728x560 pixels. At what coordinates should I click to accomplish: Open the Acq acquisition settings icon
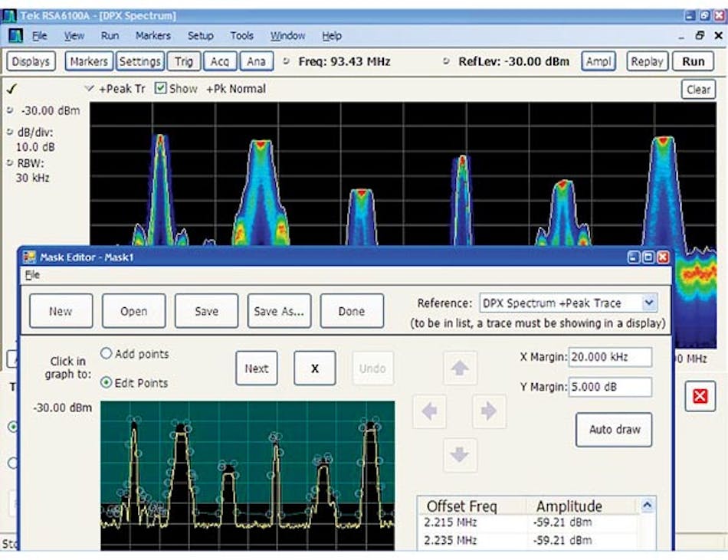point(220,61)
